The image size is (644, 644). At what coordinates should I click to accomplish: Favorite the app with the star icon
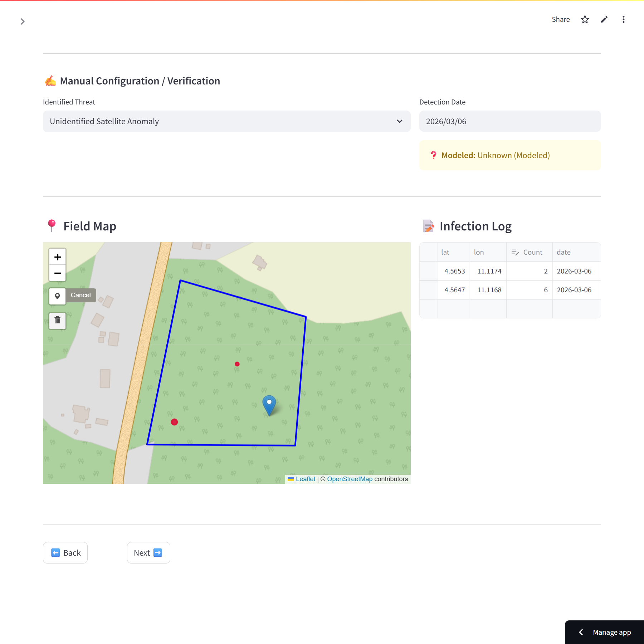[585, 20]
